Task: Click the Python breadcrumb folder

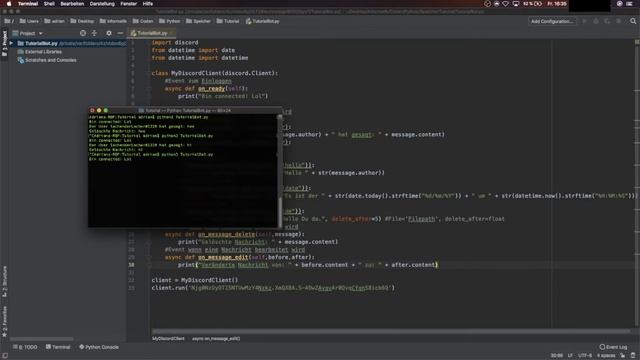Action: [x=170, y=21]
